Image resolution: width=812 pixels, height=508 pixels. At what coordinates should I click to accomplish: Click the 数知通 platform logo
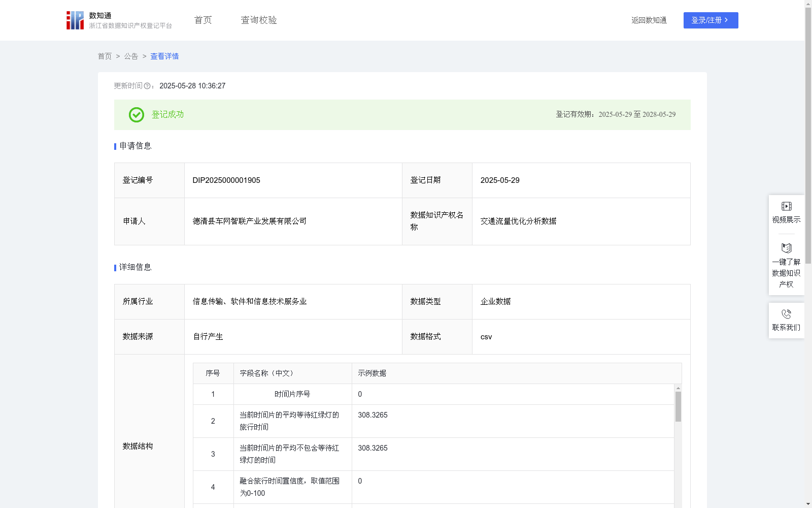click(x=119, y=20)
